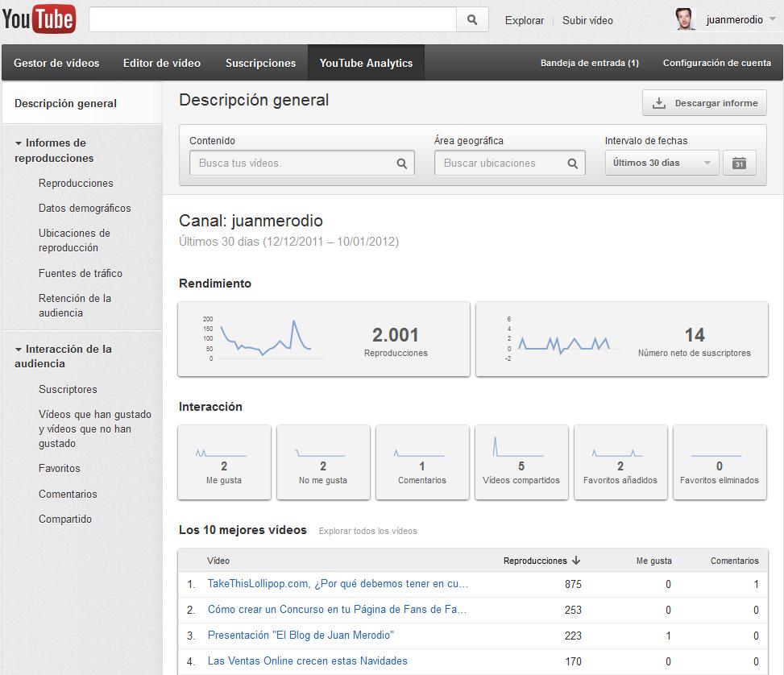Open Fuentes de tráfico report
This screenshot has width=784, height=675.
pos(81,274)
